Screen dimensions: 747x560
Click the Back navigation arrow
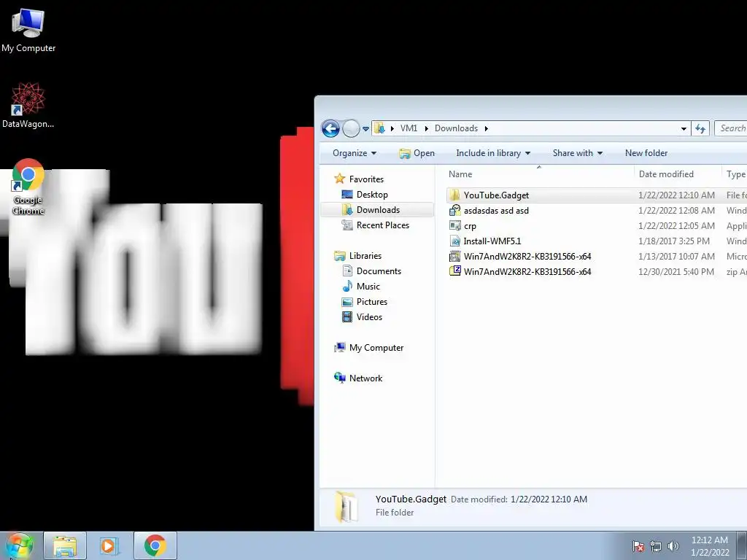click(x=330, y=128)
